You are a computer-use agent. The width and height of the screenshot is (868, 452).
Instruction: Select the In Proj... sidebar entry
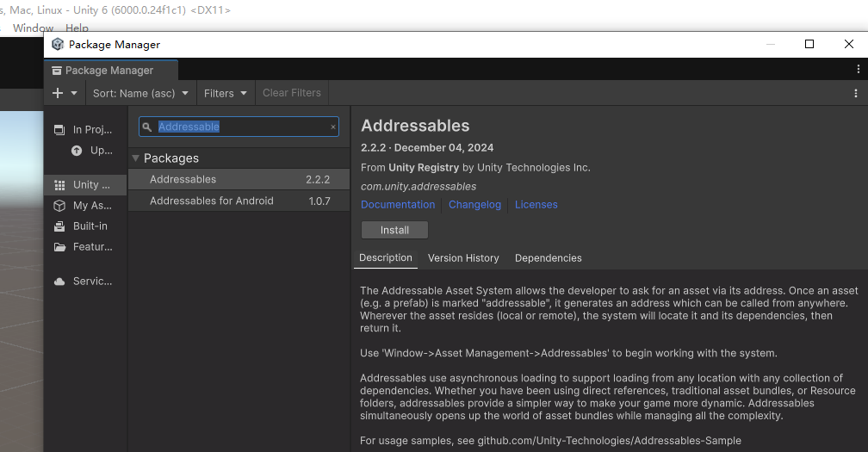tap(86, 129)
